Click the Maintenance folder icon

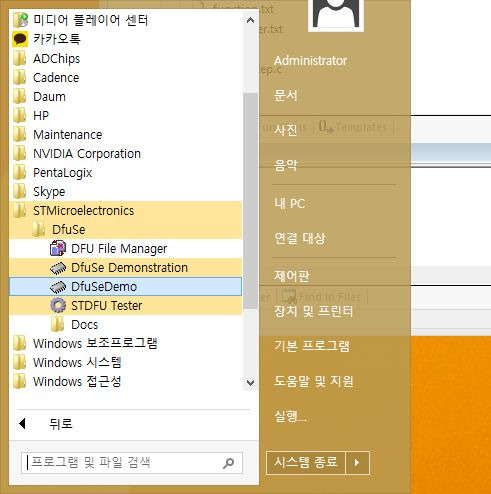tap(20, 134)
